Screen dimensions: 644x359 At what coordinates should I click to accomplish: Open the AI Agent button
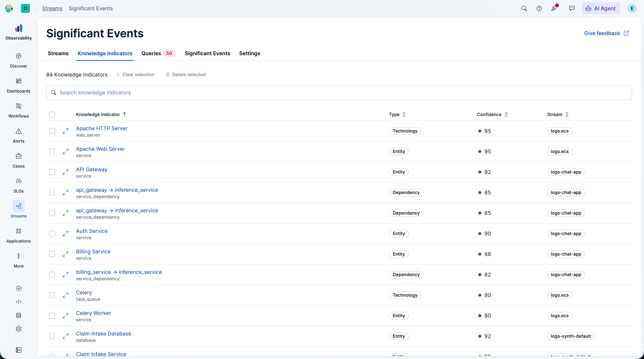[x=601, y=8]
